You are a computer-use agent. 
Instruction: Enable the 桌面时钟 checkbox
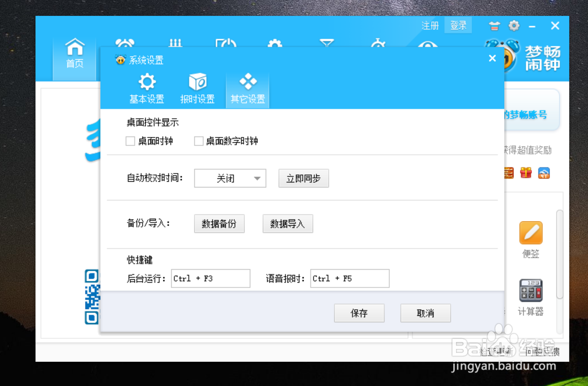coord(130,141)
